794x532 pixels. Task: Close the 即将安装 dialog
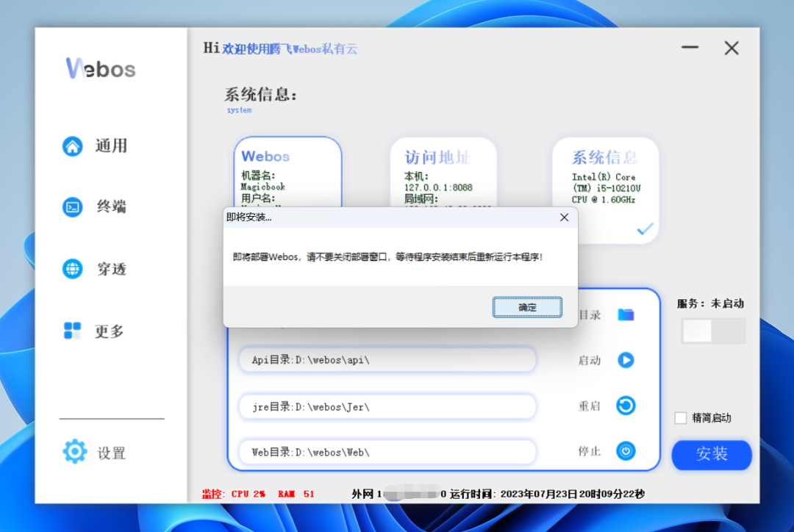[x=564, y=218]
